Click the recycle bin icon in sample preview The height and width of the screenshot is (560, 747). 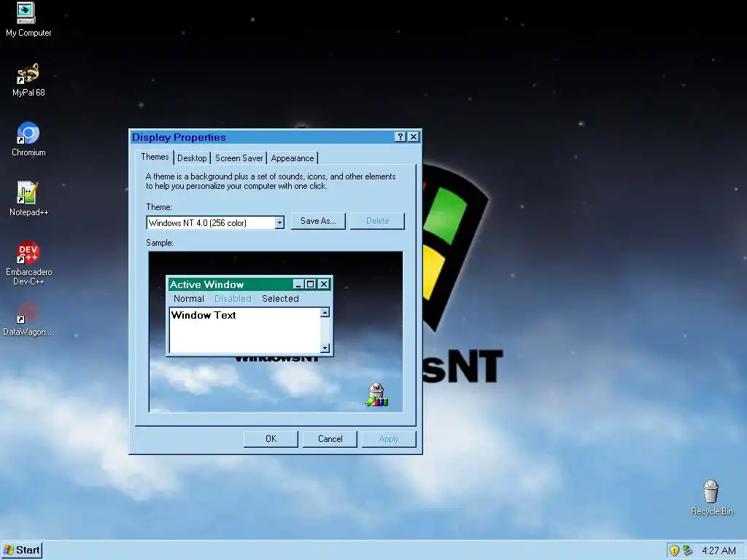tap(377, 394)
